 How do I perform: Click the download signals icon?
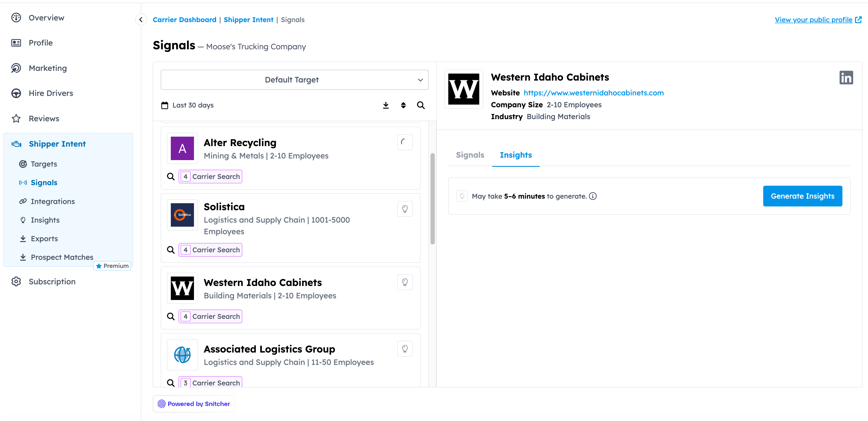386,105
